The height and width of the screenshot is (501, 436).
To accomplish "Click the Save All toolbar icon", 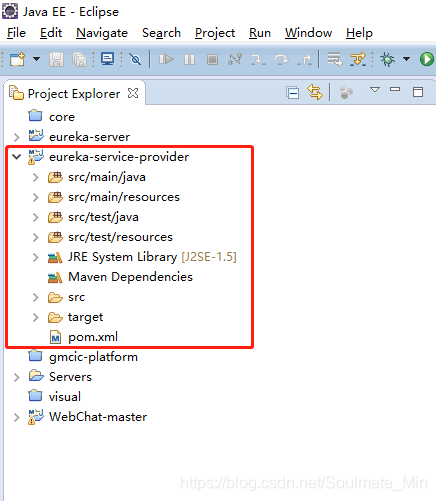I will tap(79, 60).
